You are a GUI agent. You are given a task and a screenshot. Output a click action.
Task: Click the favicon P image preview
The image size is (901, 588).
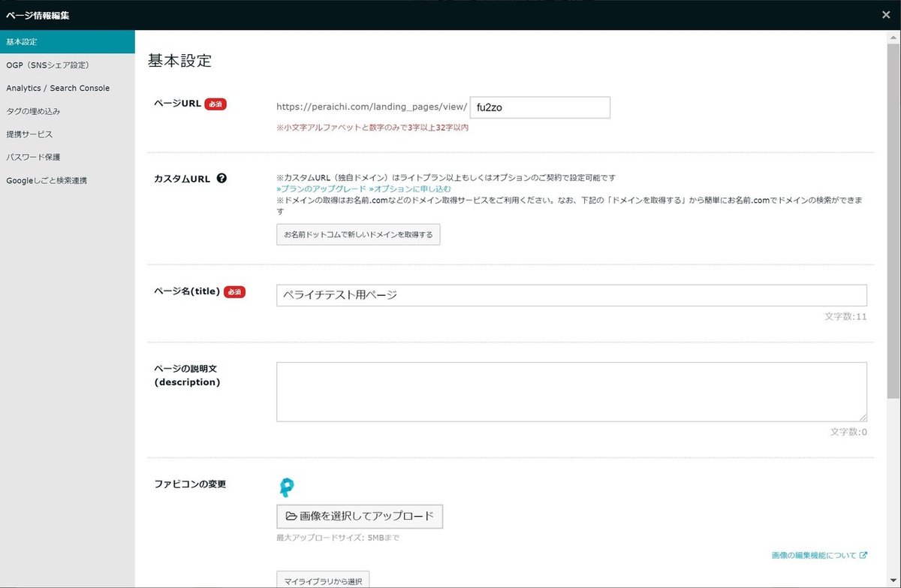(x=286, y=487)
